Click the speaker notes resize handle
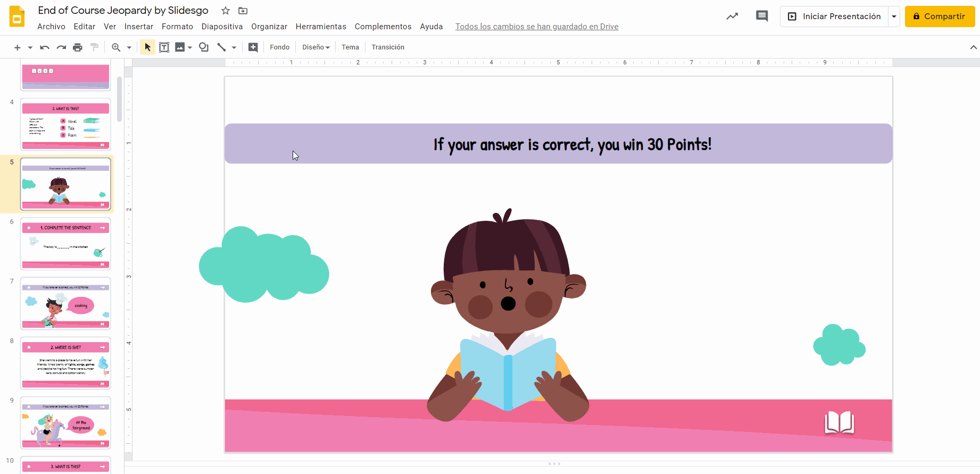This screenshot has height=474, width=980. (x=554, y=463)
